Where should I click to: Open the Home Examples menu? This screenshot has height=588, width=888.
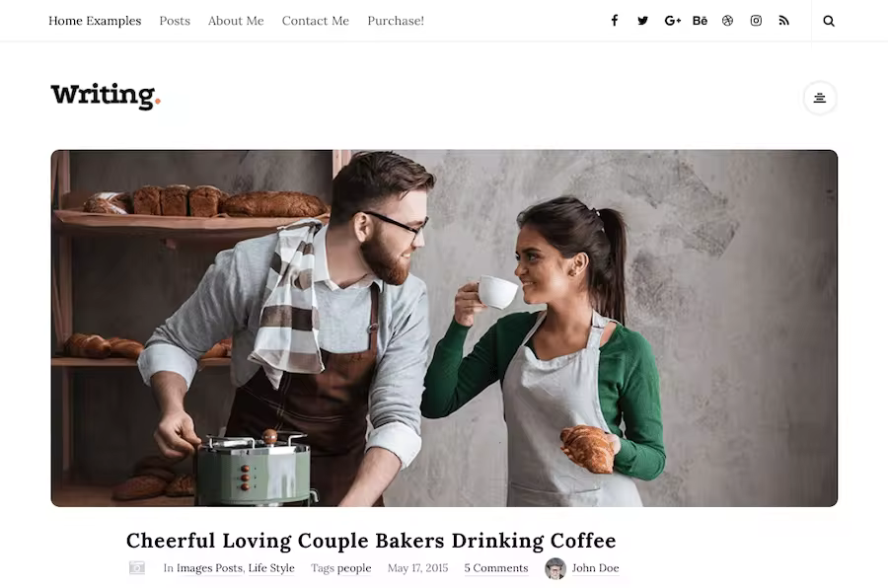[95, 21]
